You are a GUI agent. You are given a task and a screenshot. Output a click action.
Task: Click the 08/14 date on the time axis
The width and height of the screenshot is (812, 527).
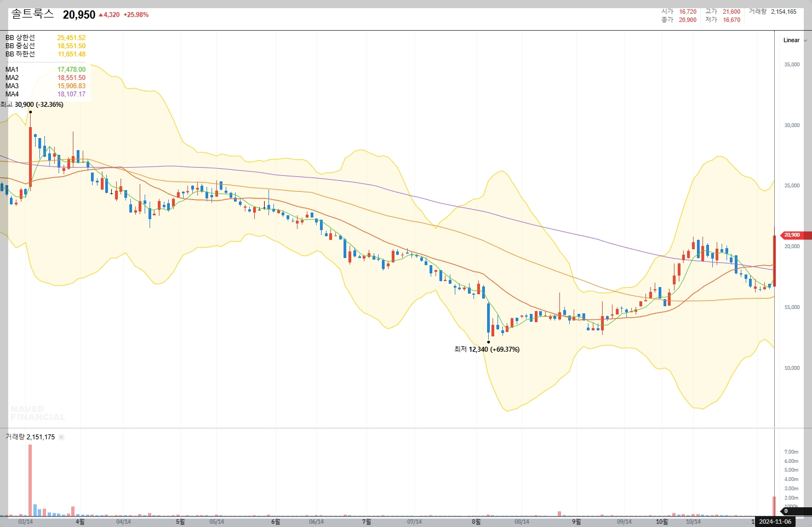tap(522, 522)
